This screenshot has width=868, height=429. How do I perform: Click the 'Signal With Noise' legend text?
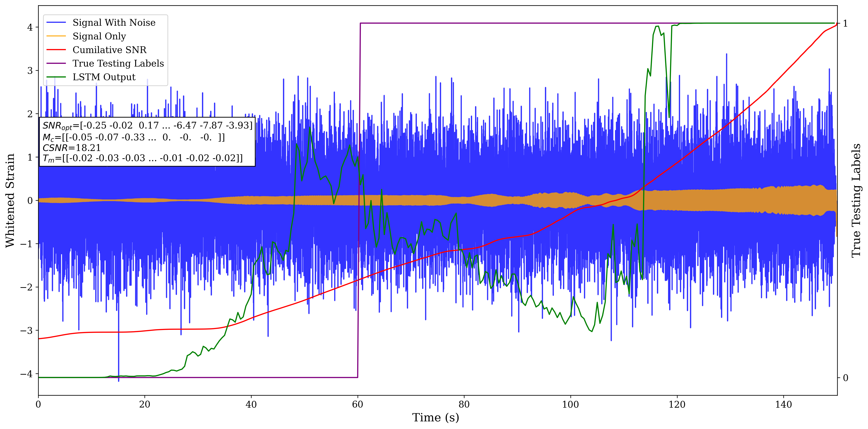[x=114, y=23]
